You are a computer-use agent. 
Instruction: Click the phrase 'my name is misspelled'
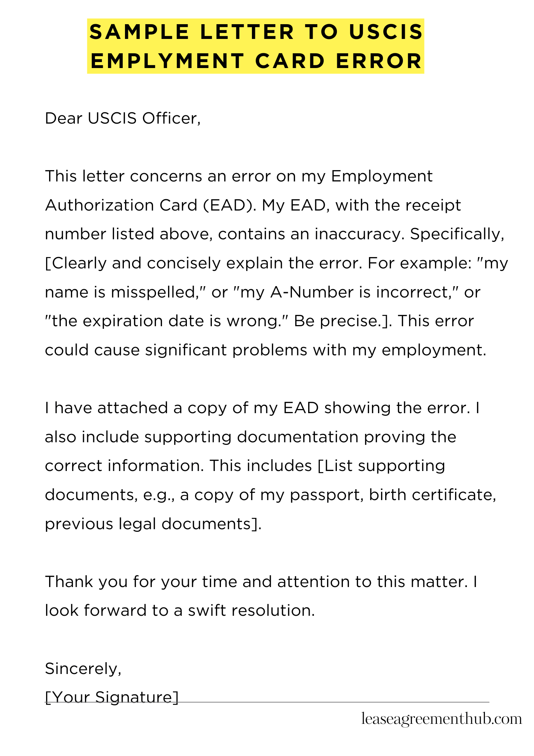tap(276, 277)
